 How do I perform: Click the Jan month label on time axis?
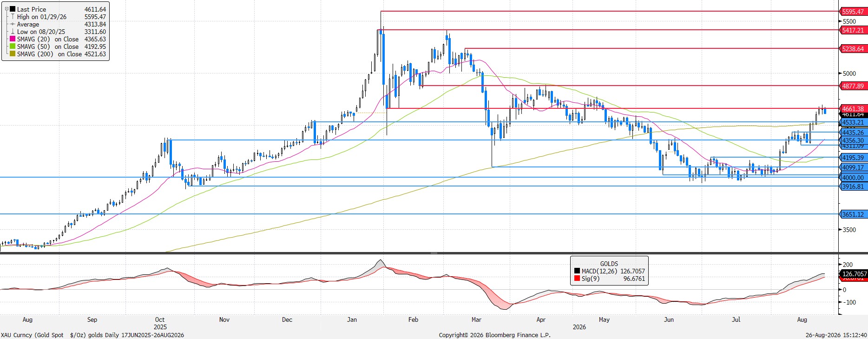click(x=352, y=319)
